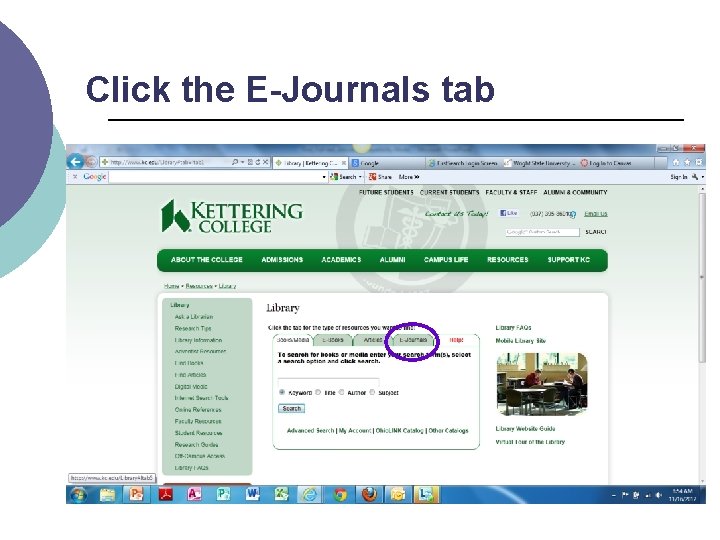Click the browser forward arrow button

pos(91,162)
